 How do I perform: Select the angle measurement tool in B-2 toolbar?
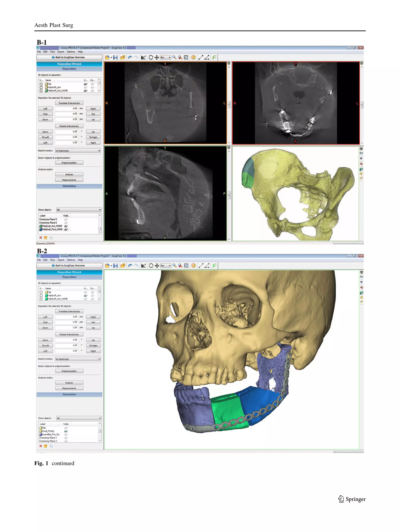(x=207, y=266)
